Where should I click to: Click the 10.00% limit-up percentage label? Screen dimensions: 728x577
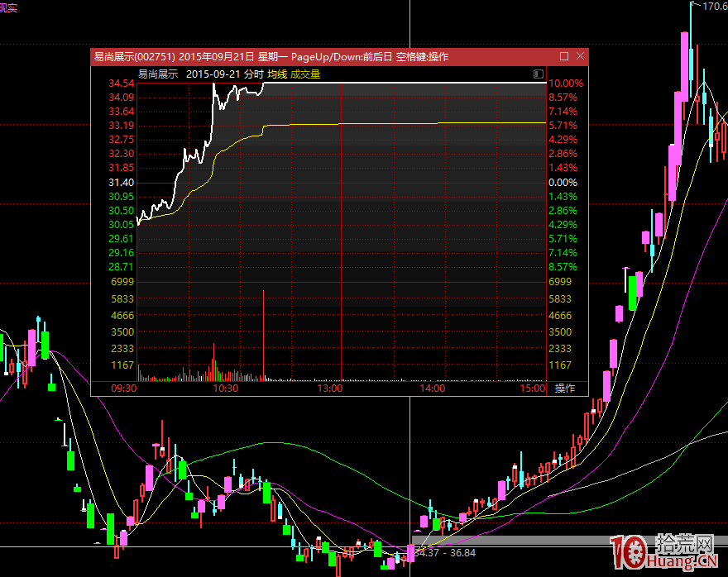(566, 83)
